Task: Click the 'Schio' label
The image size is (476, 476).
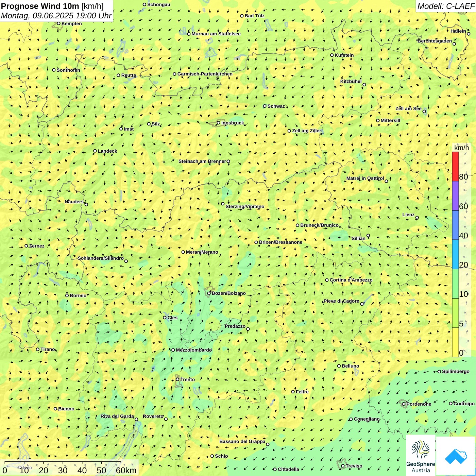Action: tap(221, 456)
